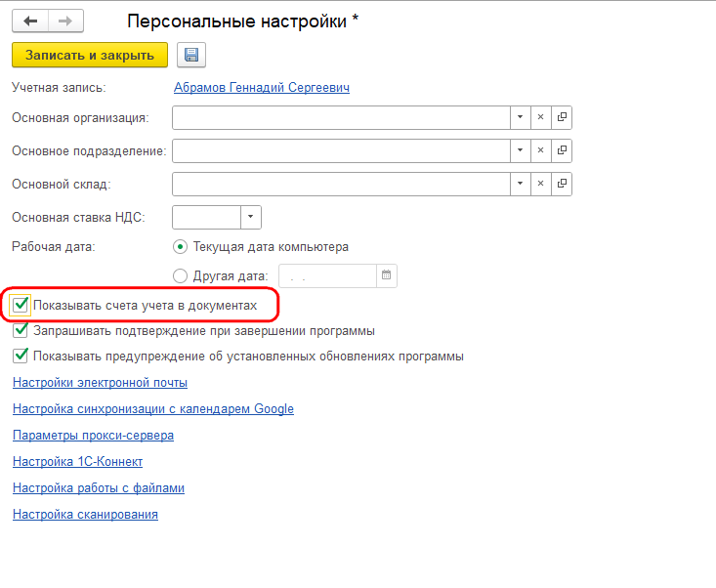Clear the Основной склад field
The height and width of the screenshot is (588, 716).
(540, 184)
